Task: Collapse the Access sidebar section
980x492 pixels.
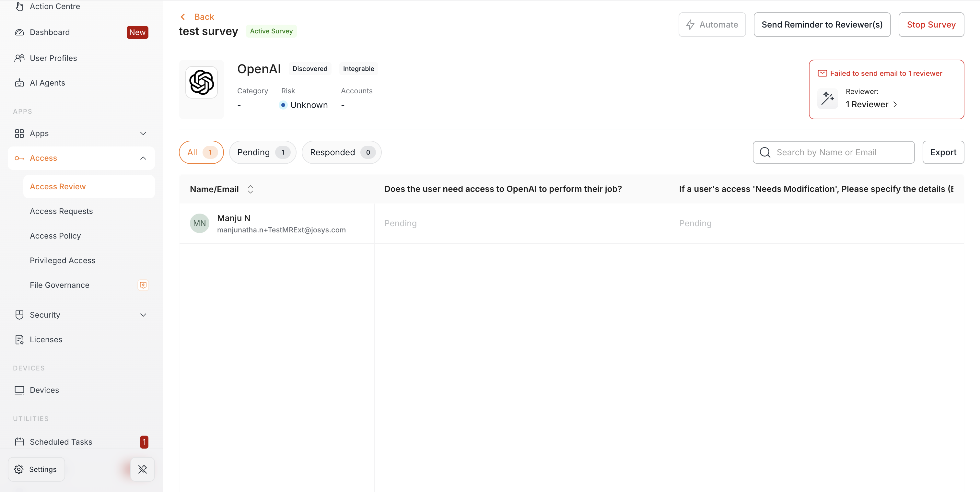Action: point(143,158)
